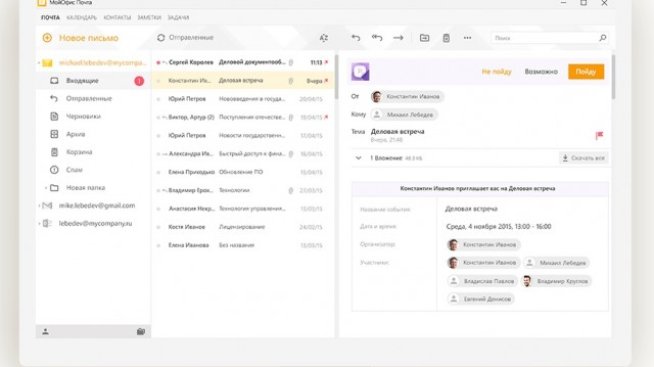
Task: Select mike.lebedev@gmail.com account
Action: 97,206
